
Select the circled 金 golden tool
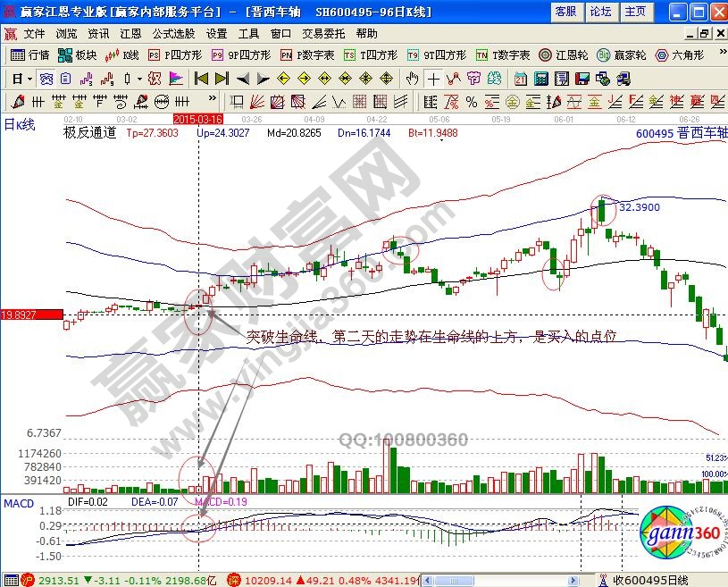click(512, 101)
